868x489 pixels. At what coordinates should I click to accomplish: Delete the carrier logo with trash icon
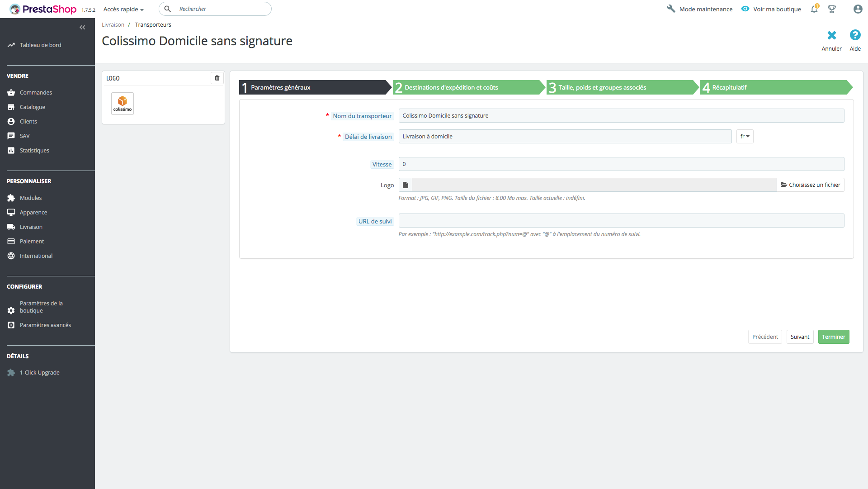217,78
